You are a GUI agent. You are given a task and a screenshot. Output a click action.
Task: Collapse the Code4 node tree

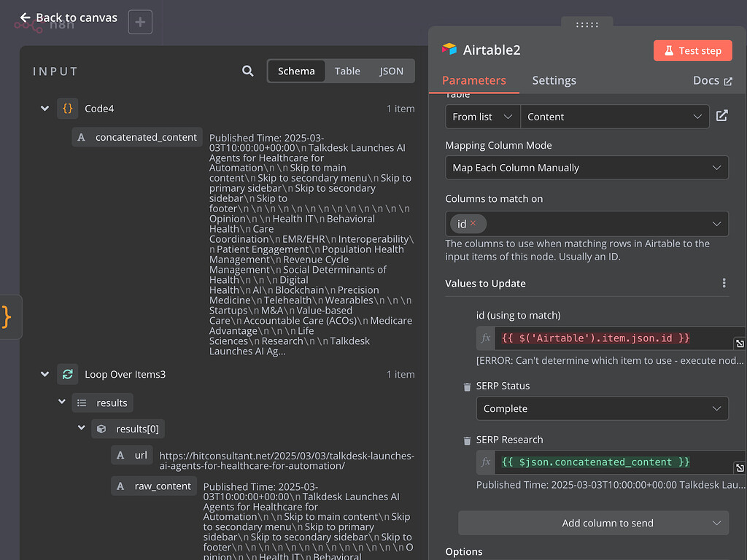point(45,109)
